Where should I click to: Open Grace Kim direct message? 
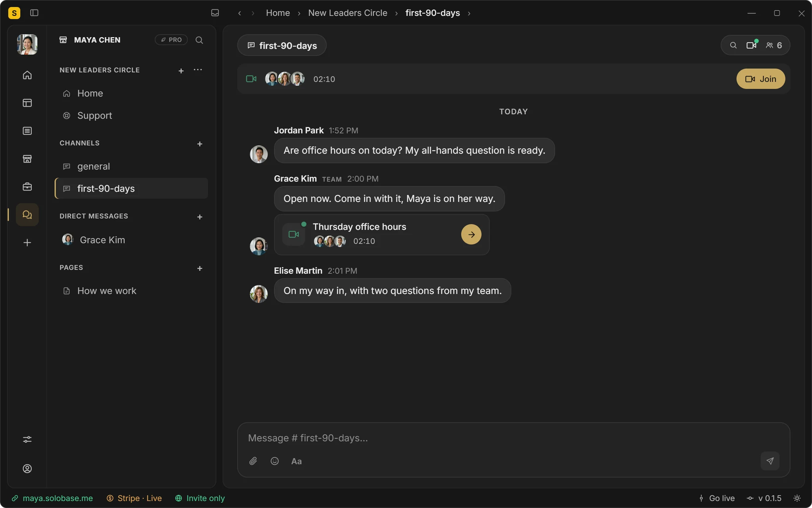(x=131, y=240)
